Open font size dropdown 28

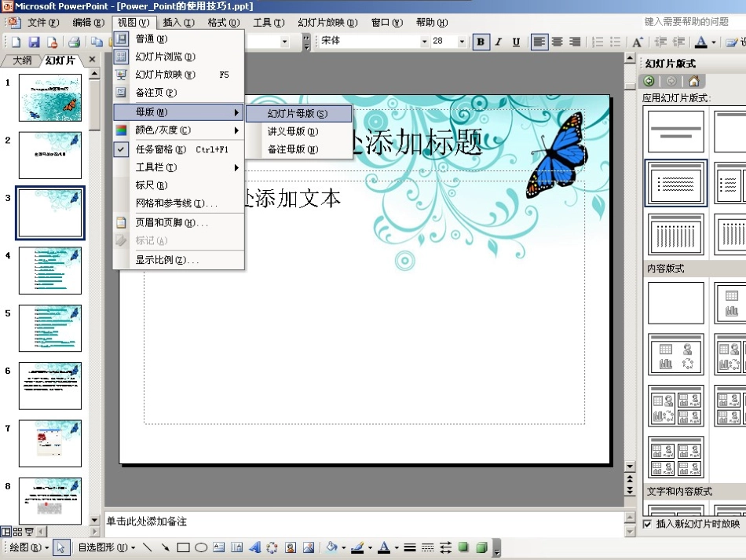[461, 42]
